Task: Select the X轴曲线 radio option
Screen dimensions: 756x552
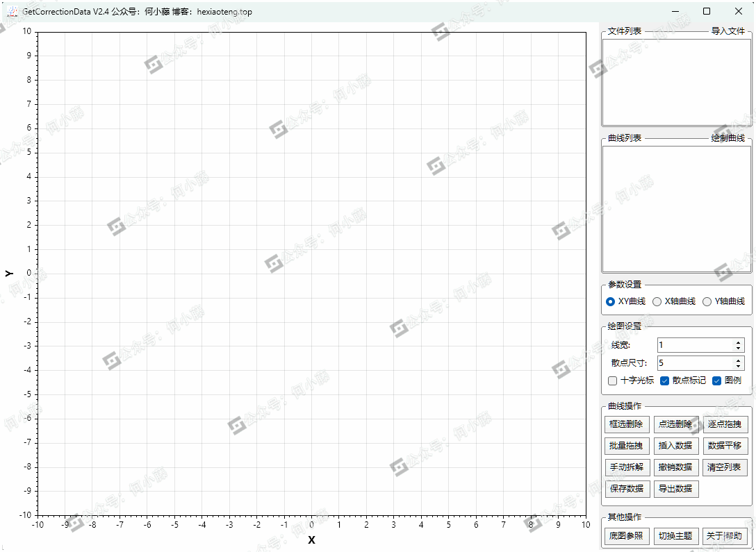Action: coord(657,301)
